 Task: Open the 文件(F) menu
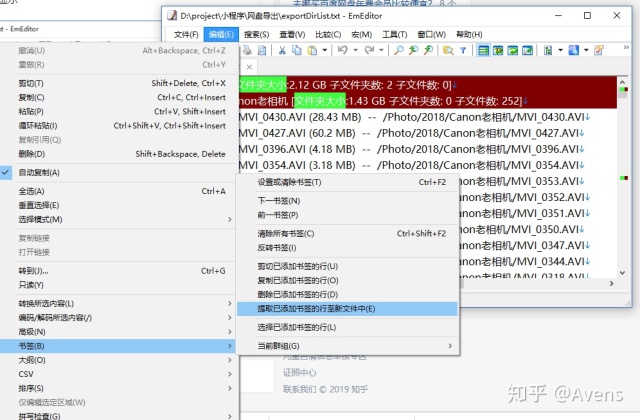(x=186, y=35)
